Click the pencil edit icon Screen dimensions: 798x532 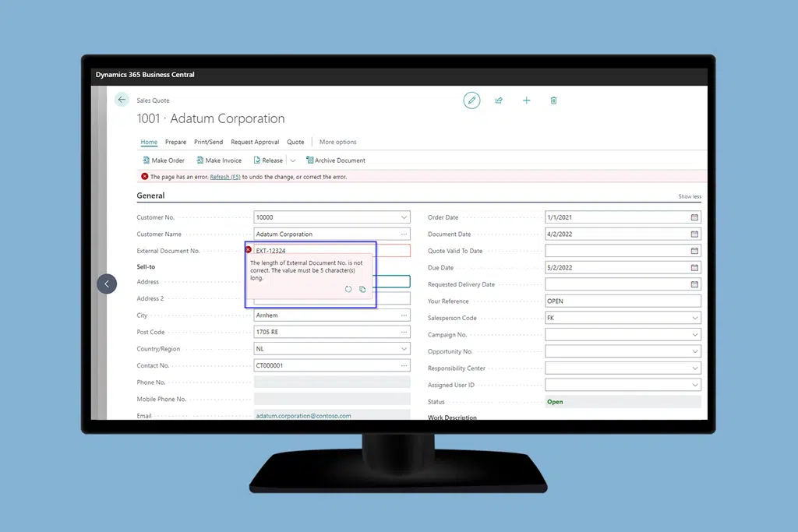point(471,100)
